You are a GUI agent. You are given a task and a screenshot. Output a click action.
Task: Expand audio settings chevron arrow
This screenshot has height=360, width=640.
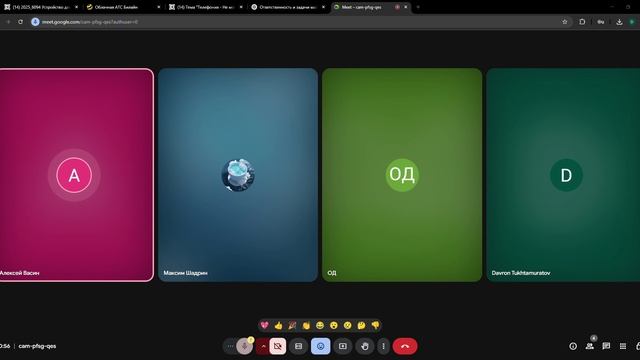(263, 346)
